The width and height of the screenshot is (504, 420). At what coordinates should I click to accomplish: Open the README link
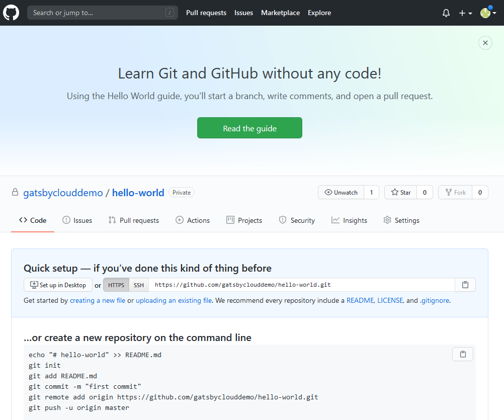[360, 300]
